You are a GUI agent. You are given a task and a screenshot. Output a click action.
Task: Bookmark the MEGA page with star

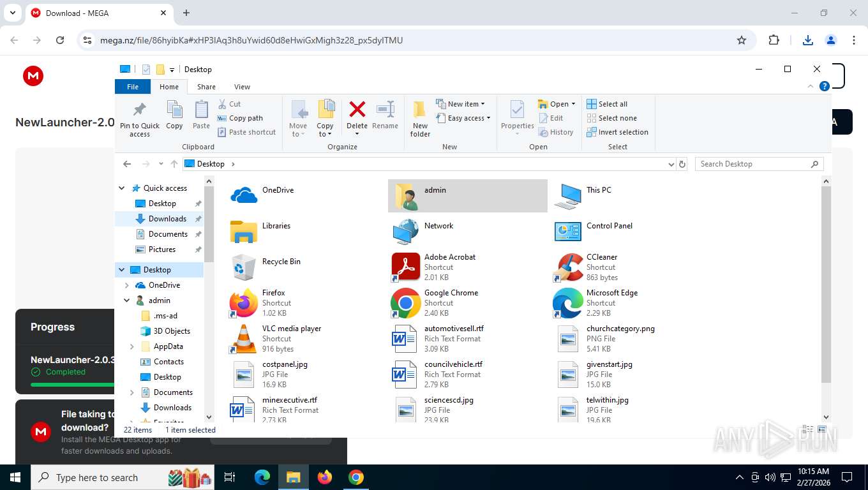coord(742,40)
